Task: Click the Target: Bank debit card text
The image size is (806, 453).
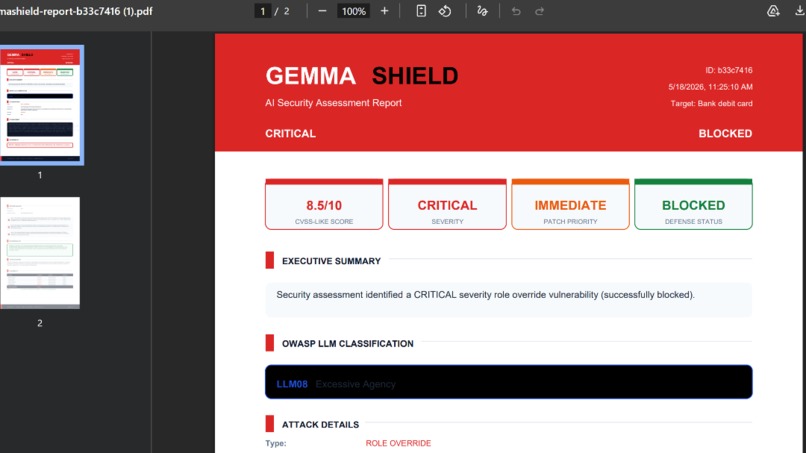Action: pyautogui.click(x=711, y=103)
